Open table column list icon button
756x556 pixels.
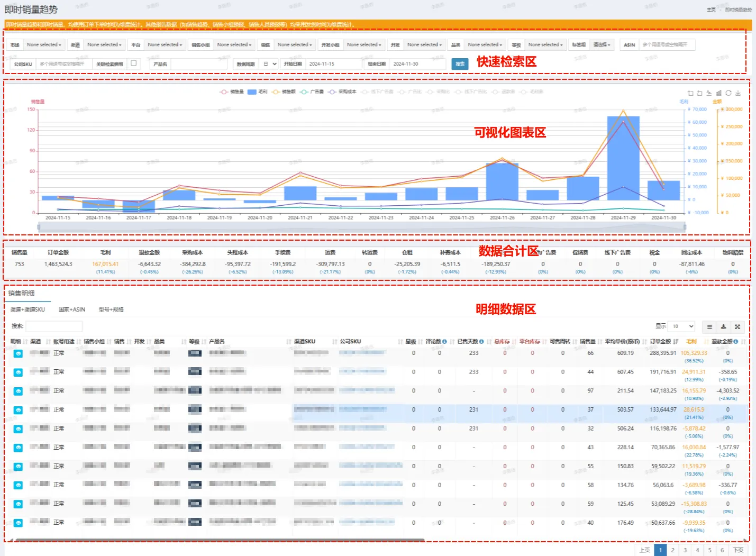point(709,326)
